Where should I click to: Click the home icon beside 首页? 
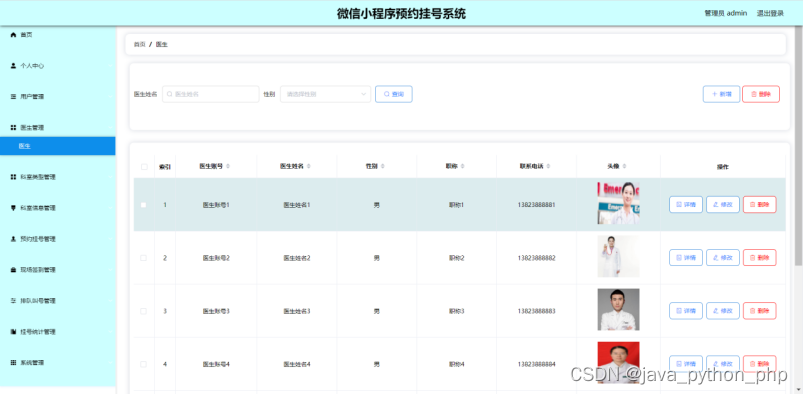(x=13, y=35)
